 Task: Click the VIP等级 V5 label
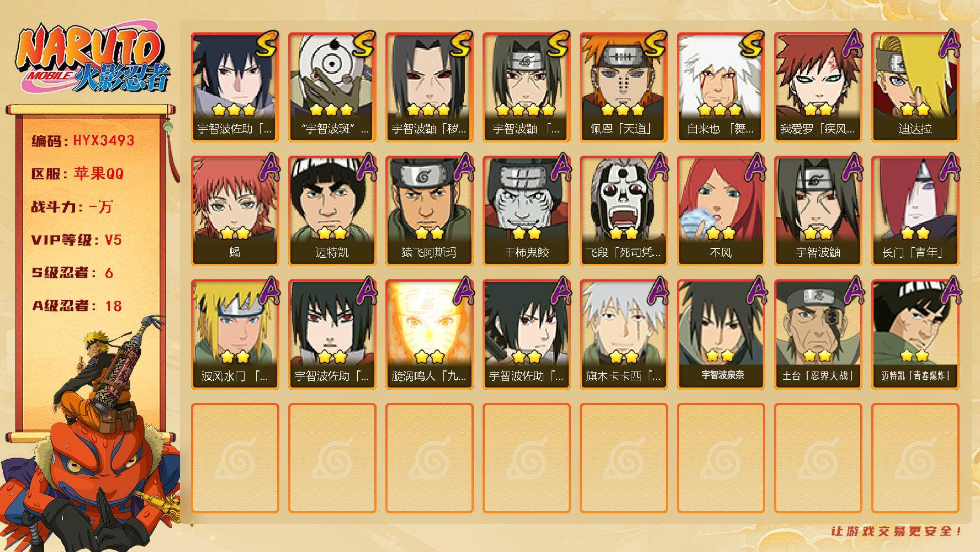76,240
